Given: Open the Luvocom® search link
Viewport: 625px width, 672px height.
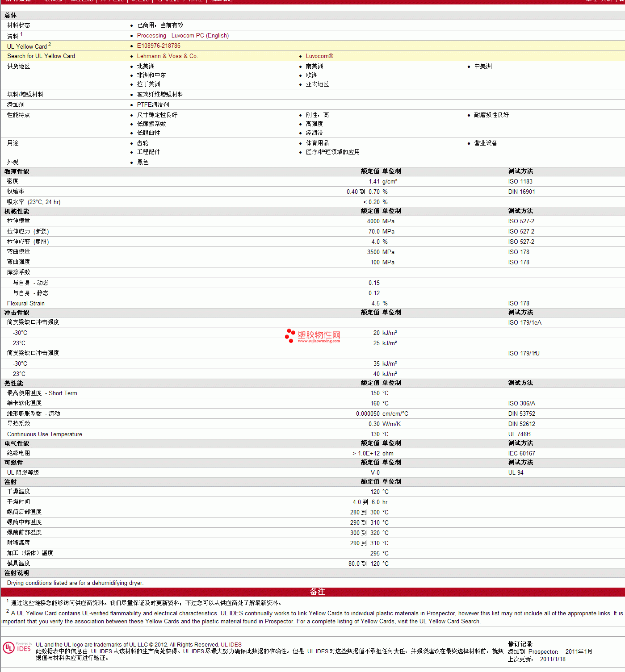Looking at the screenshot, I should 319,56.
